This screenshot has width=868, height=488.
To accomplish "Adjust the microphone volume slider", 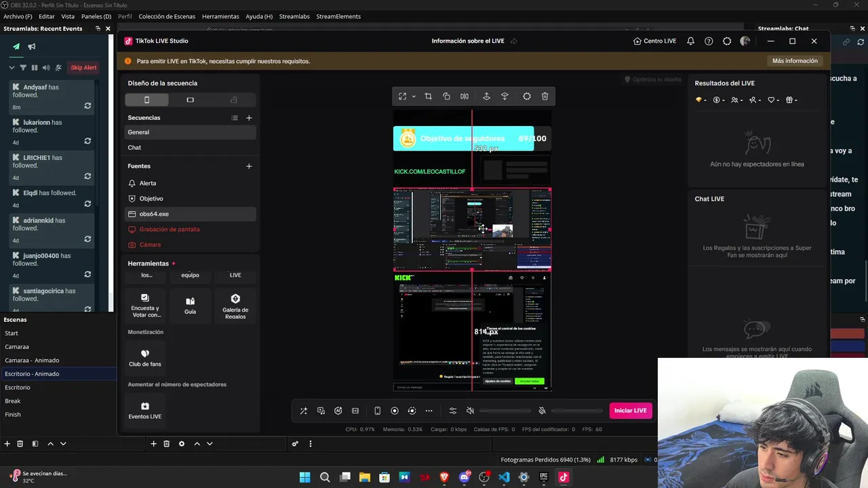I will (x=577, y=411).
